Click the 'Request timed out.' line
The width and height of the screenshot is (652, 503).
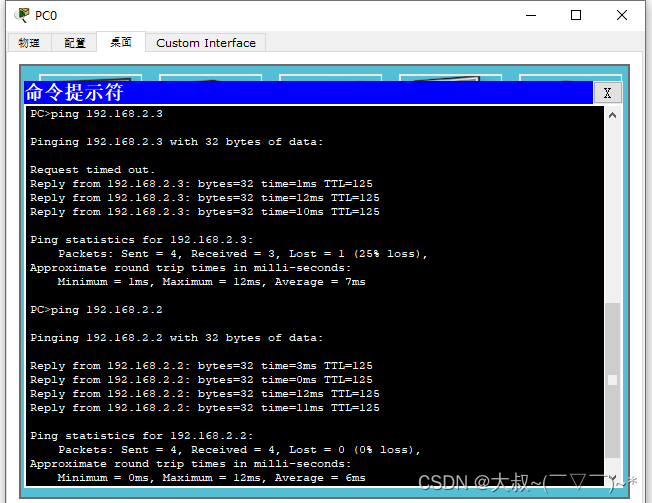pos(92,170)
